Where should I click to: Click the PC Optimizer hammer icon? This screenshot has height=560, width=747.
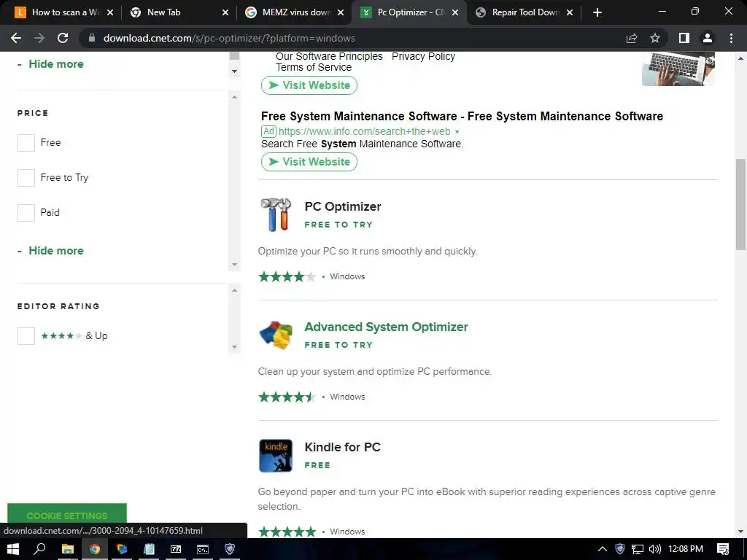276,215
